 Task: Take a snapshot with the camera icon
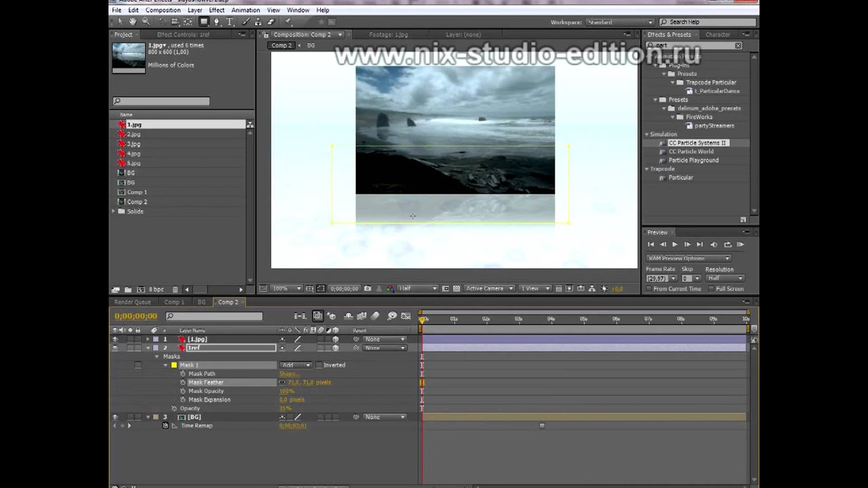[x=368, y=289]
